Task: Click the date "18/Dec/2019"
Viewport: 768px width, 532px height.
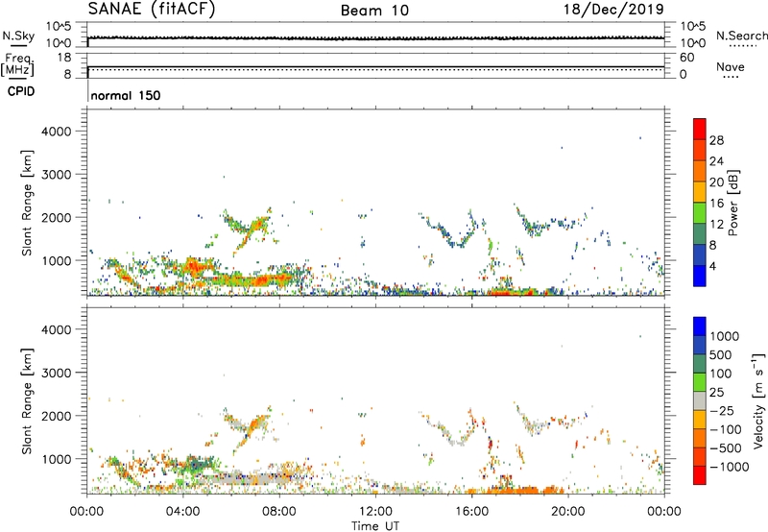Action: point(613,9)
